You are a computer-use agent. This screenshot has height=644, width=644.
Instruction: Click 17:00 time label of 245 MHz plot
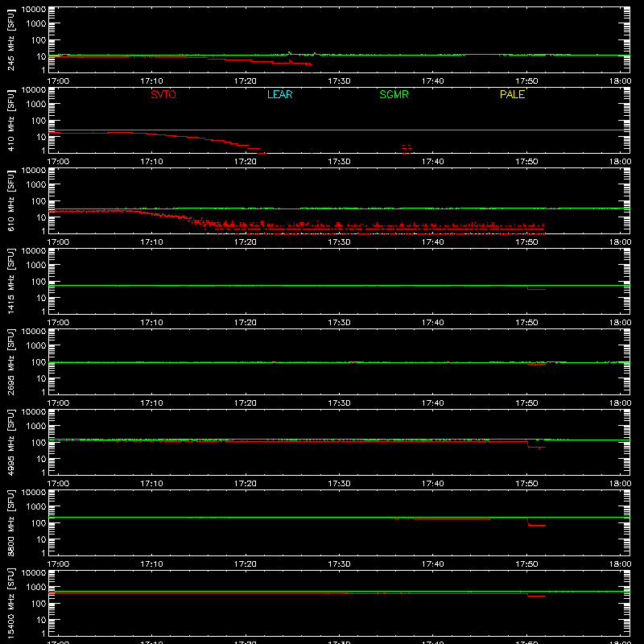pyautogui.click(x=58, y=81)
